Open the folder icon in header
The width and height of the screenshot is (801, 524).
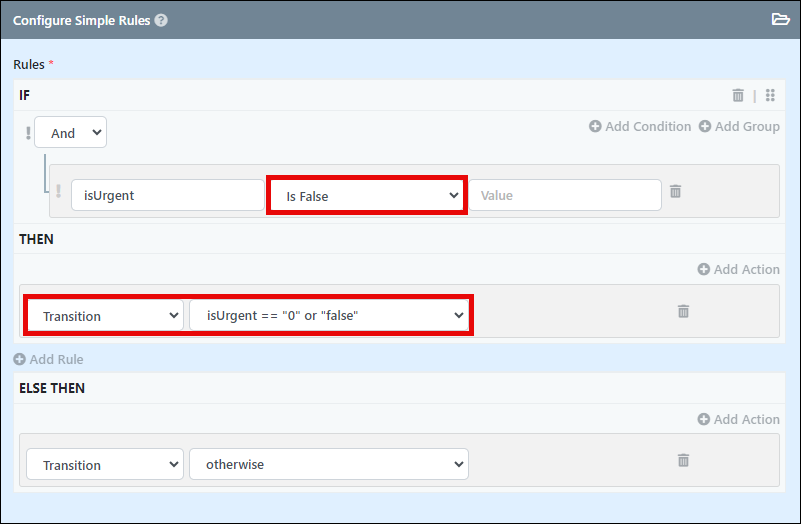780,19
